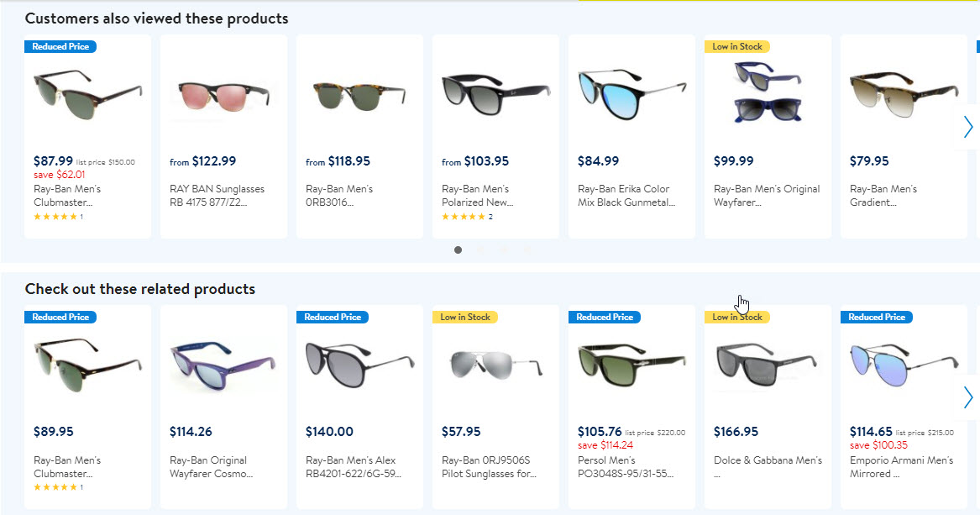
Task: Open RAY BAN Sunglasses RB 4175 link
Action: 217,196
